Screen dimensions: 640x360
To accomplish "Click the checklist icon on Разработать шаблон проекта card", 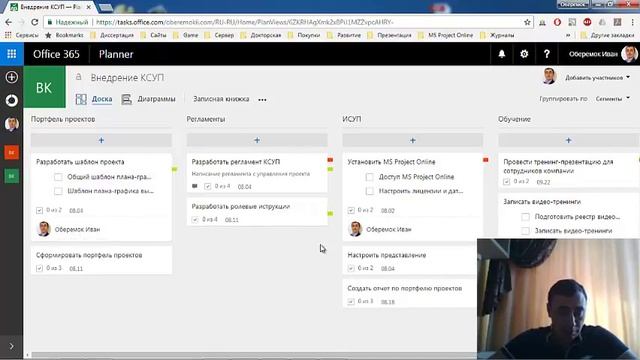I will point(39,210).
